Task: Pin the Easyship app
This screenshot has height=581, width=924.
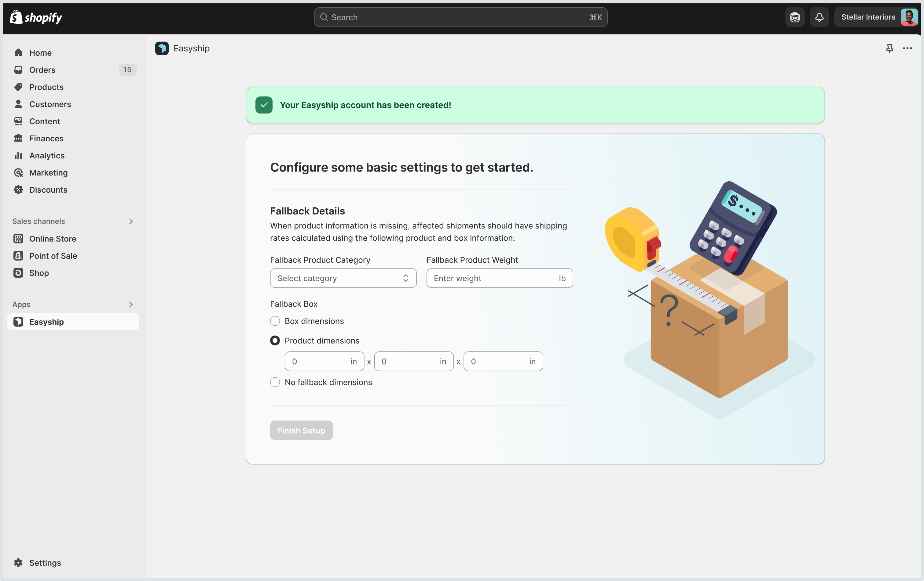Action: 889,48
